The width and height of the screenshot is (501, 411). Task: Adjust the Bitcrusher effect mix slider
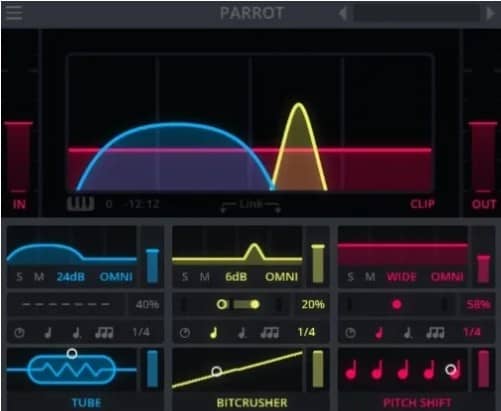[x=318, y=369]
